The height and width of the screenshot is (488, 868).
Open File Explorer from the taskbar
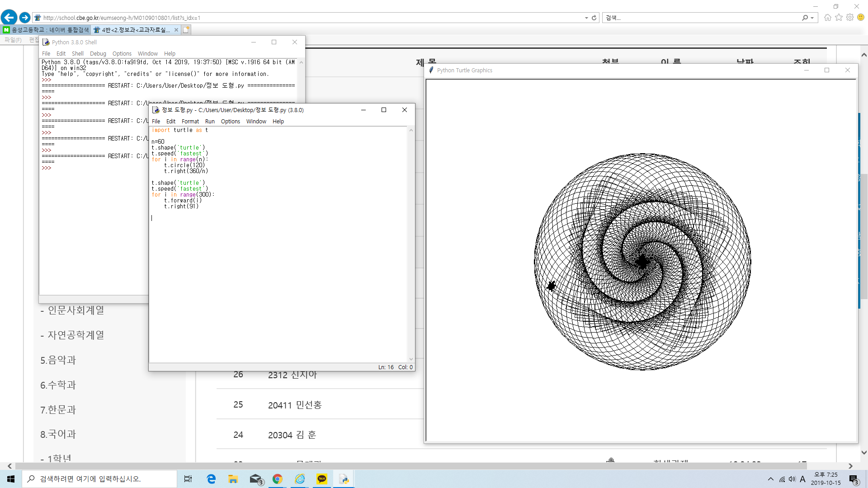pyautogui.click(x=233, y=479)
